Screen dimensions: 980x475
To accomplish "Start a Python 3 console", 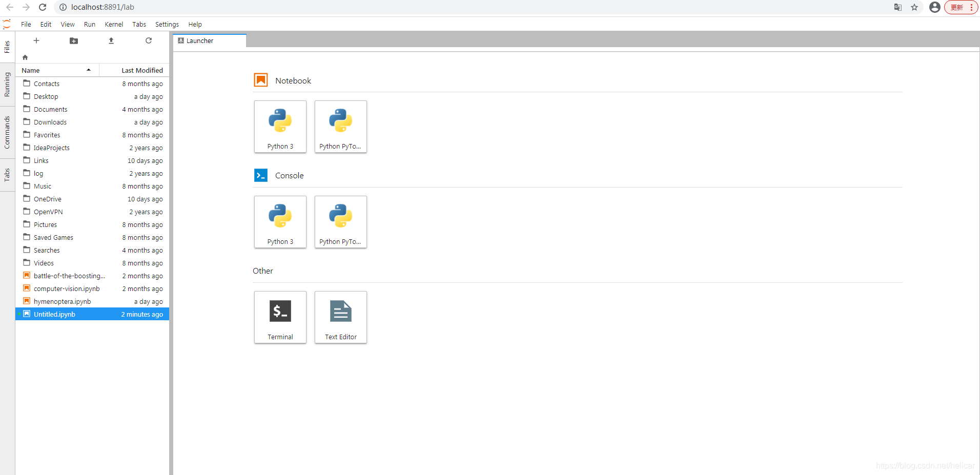I will point(280,222).
